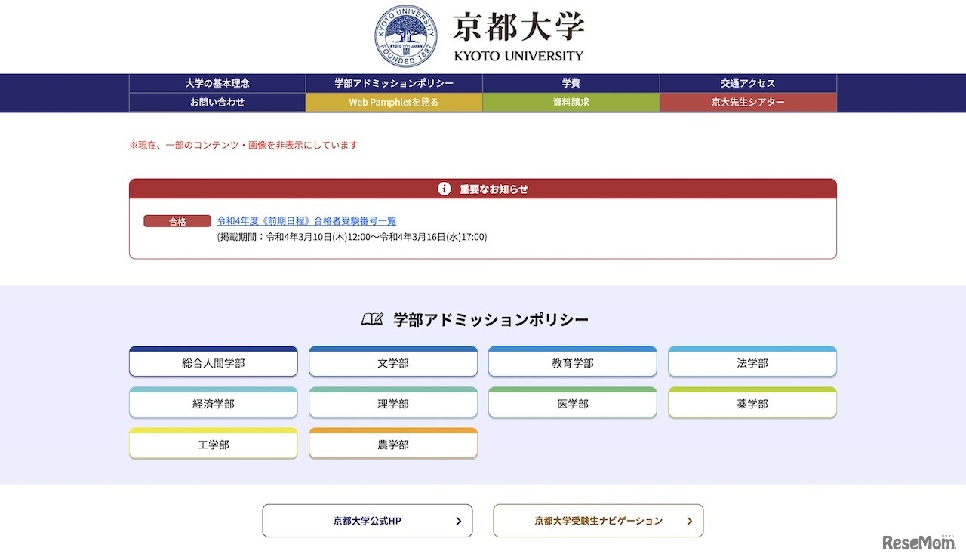Open お問い合わせ navigation item

point(217,103)
